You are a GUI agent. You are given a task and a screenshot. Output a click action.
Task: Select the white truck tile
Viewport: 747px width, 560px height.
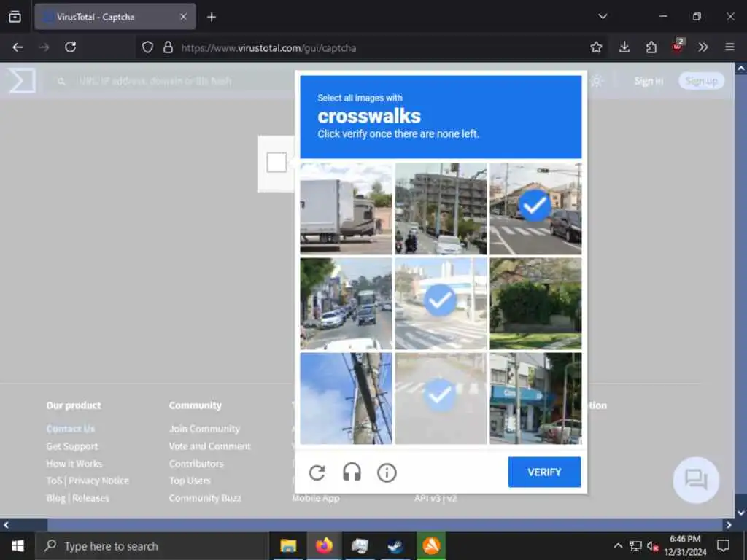[x=346, y=209]
